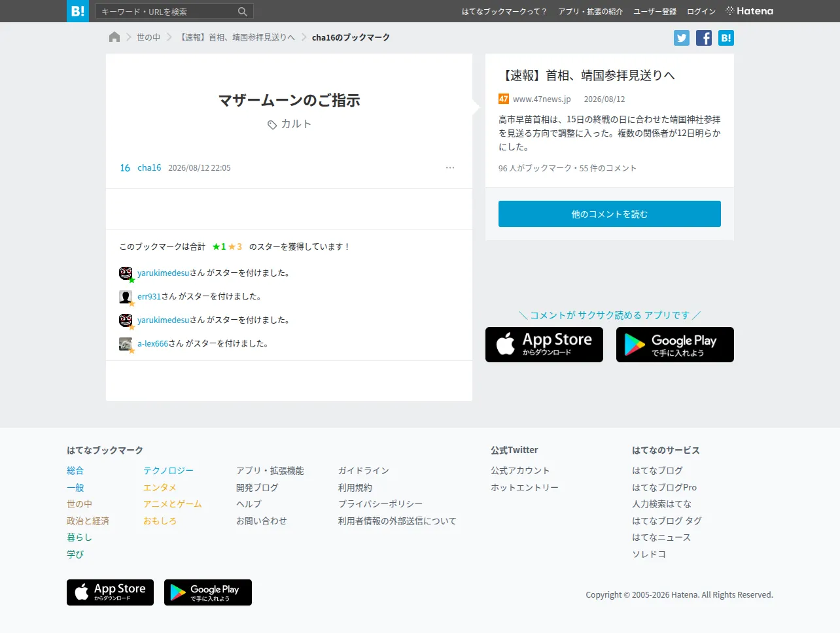Open the three-dot menu on cha16's comment

pos(450,168)
